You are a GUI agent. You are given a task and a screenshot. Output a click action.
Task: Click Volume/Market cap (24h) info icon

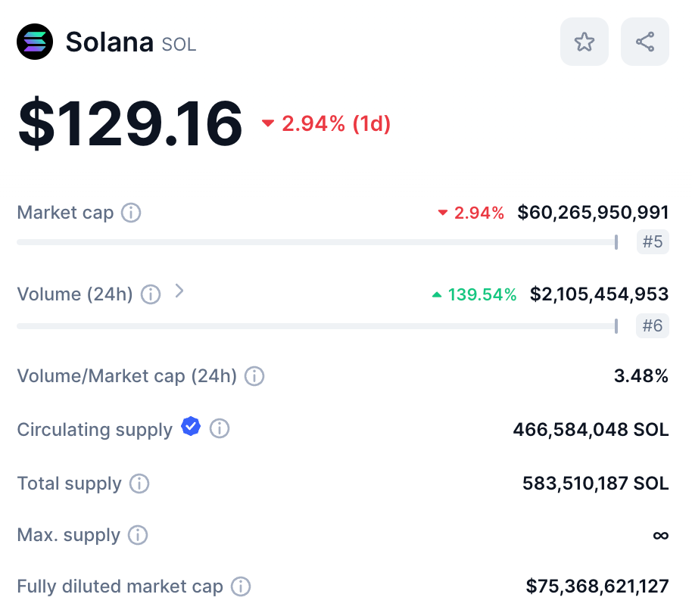[x=254, y=376]
